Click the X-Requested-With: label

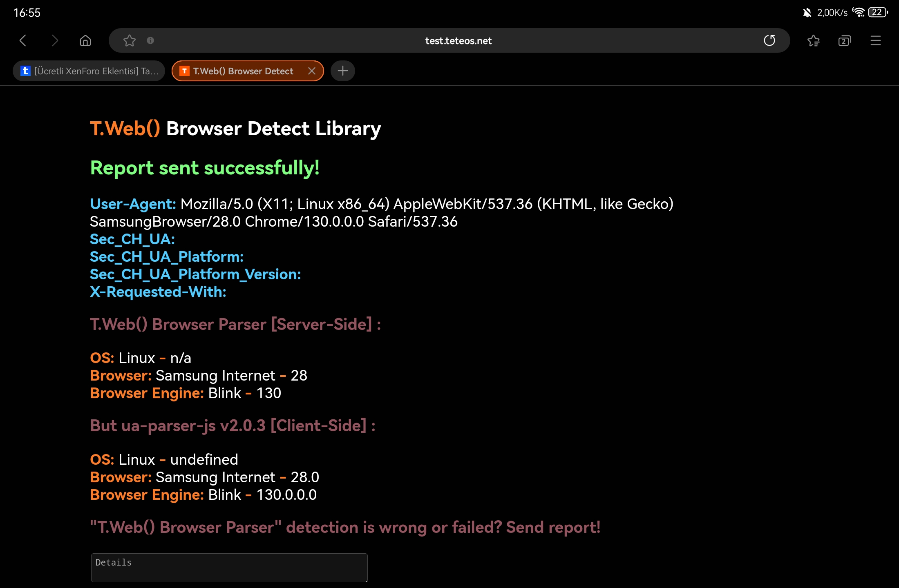(x=158, y=292)
